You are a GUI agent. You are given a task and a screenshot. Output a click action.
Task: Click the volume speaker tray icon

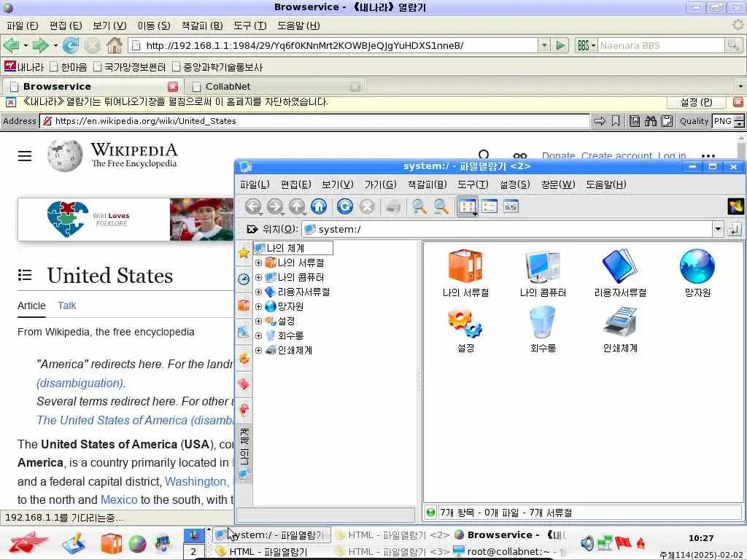click(587, 542)
